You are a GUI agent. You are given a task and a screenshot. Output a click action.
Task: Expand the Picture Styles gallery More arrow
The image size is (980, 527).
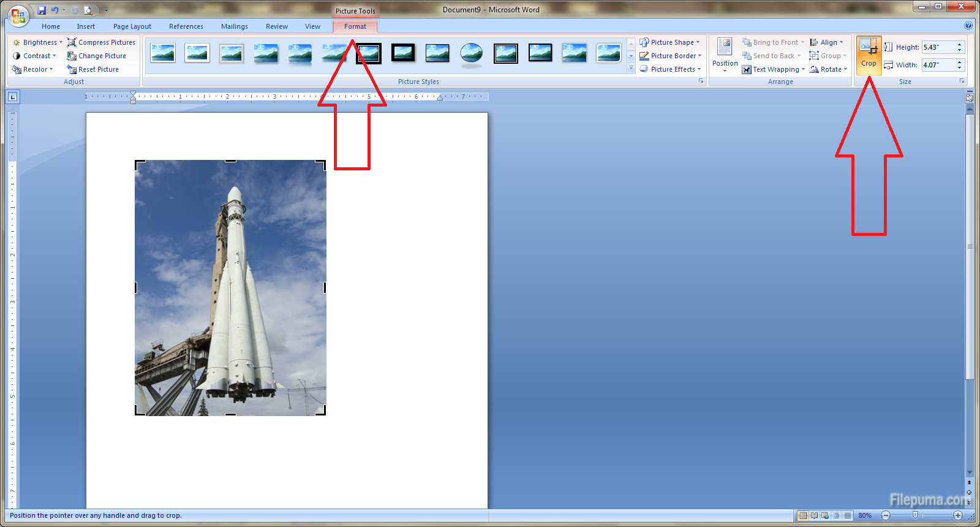[631, 69]
